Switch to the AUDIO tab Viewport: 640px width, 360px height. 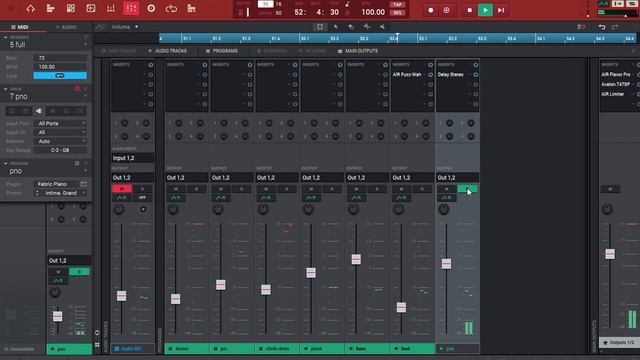click(x=66, y=27)
